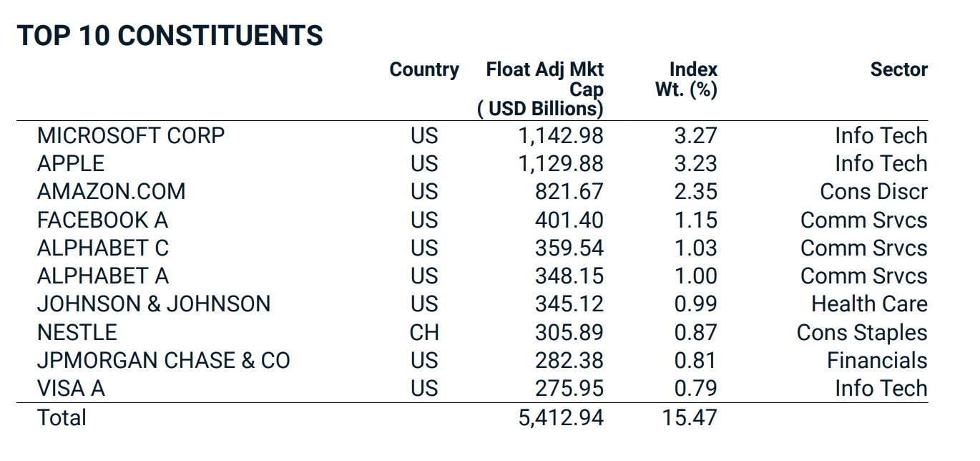This screenshot has width=980, height=461.
Task: Click the APPLE constituent name
Action: pos(71,163)
